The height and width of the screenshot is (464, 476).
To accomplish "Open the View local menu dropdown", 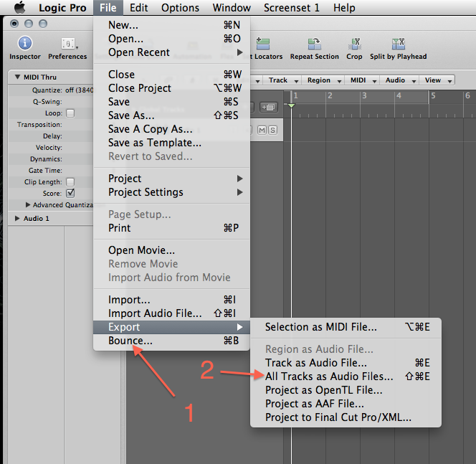I will click(437, 80).
